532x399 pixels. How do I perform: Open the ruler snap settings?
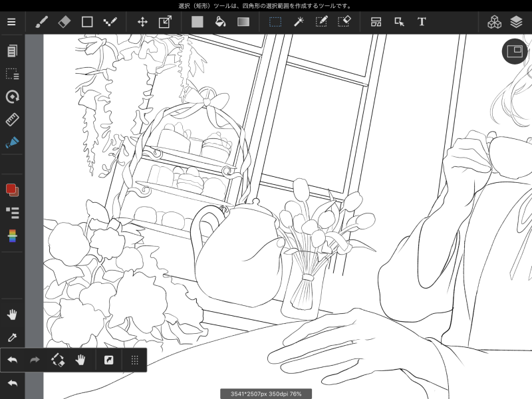(x=12, y=120)
